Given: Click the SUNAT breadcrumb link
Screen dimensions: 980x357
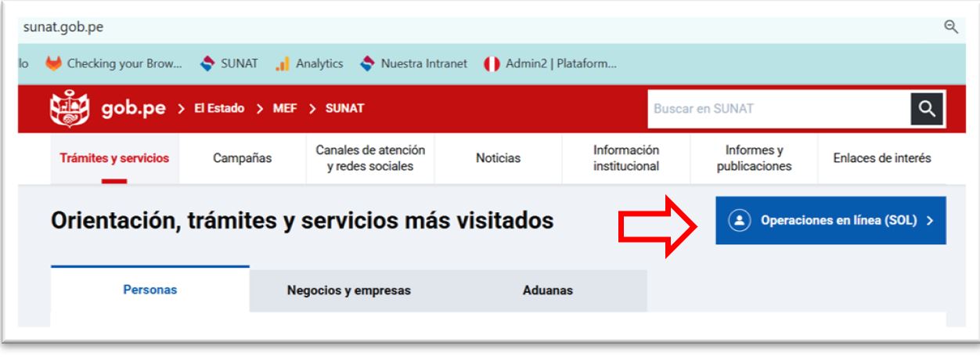Looking at the screenshot, I should coord(344,109).
